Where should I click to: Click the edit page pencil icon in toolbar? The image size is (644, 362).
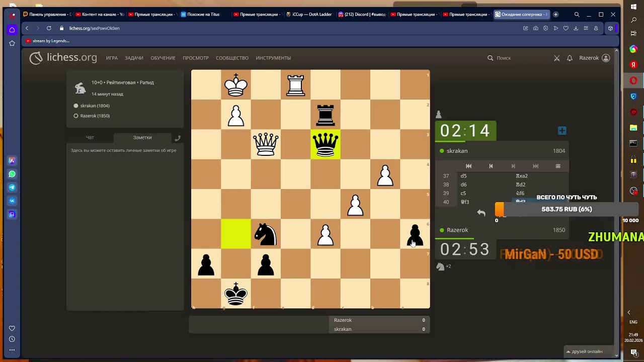(x=526, y=28)
